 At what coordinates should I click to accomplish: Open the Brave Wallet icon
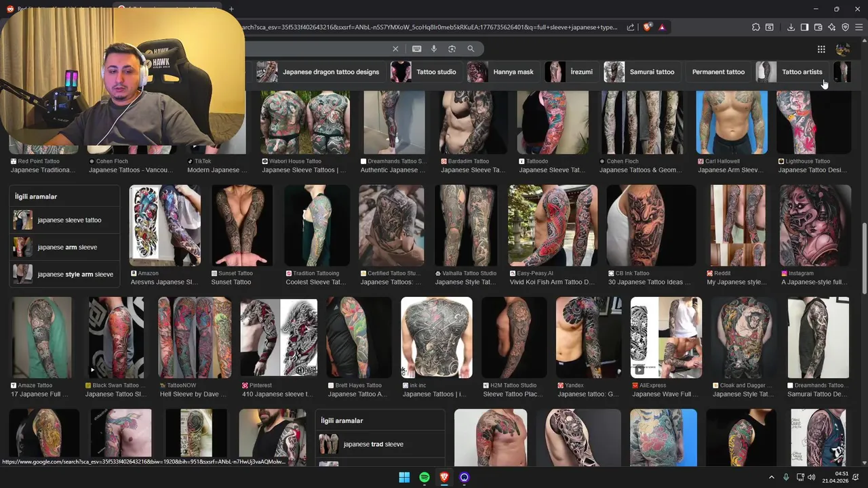(818, 27)
